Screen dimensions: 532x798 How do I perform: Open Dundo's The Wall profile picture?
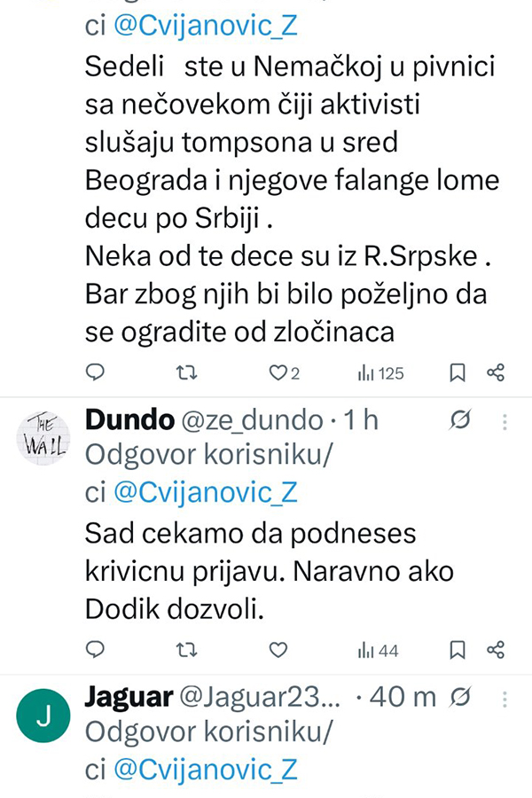[43, 438]
